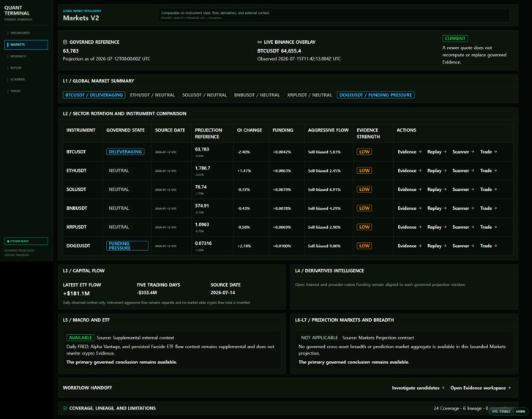Click the LOW evidence badge for SOLUSDT
The width and height of the screenshot is (532, 419).
(x=364, y=189)
